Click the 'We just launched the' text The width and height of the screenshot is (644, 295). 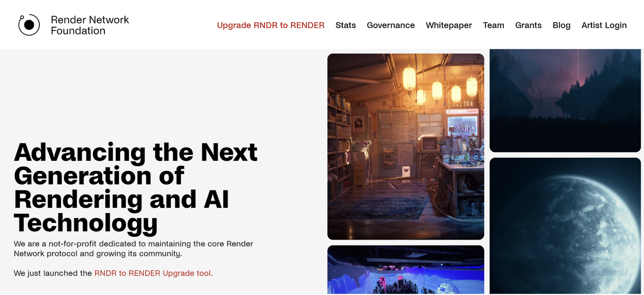point(53,273)
